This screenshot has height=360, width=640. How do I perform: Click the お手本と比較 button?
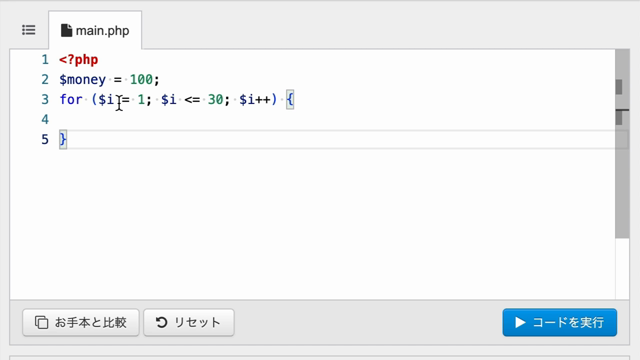[x=81, y=322]
